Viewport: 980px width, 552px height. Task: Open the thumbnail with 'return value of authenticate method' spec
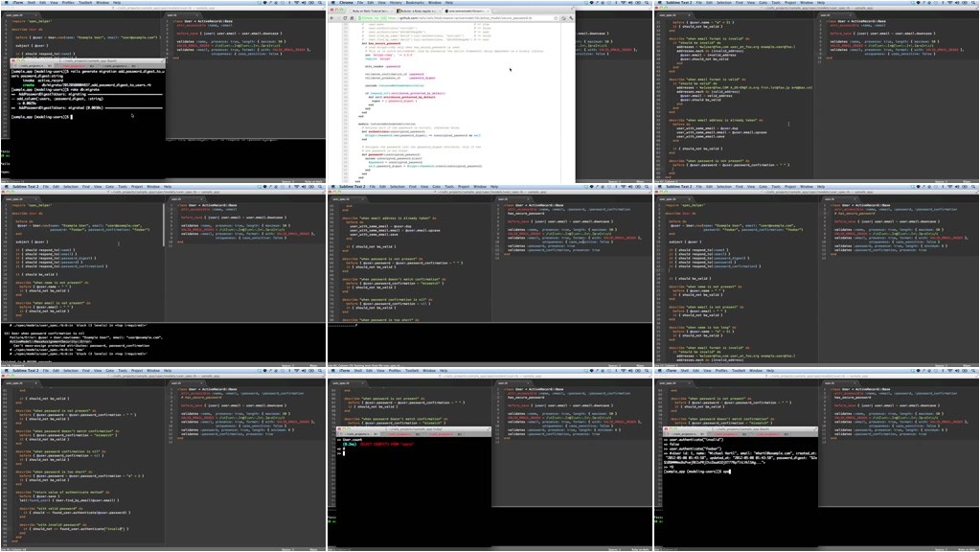[x=163, y=459]
